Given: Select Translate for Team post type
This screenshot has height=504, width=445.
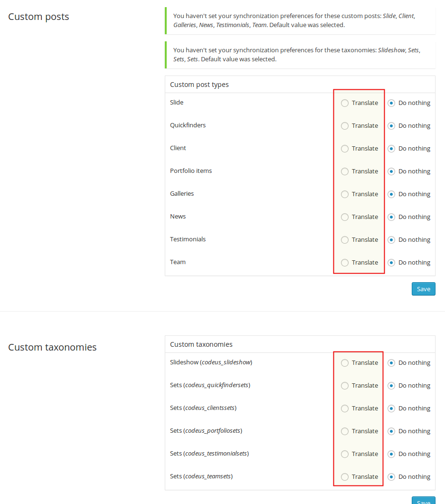Looking at the screenshot, I should click(x=344, y=263).
